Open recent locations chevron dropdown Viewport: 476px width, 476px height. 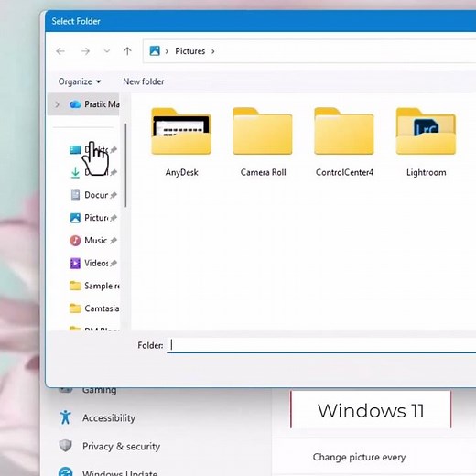107,51
